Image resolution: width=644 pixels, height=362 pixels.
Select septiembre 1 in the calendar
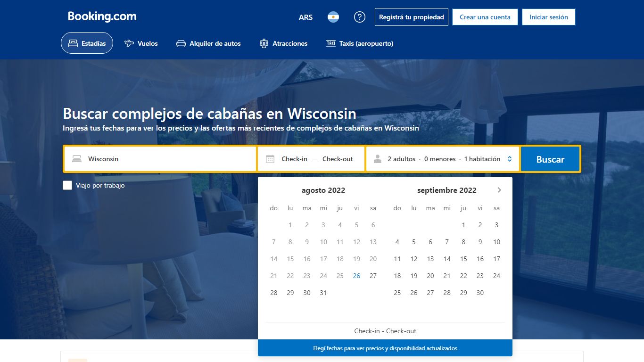coord(463,225)
